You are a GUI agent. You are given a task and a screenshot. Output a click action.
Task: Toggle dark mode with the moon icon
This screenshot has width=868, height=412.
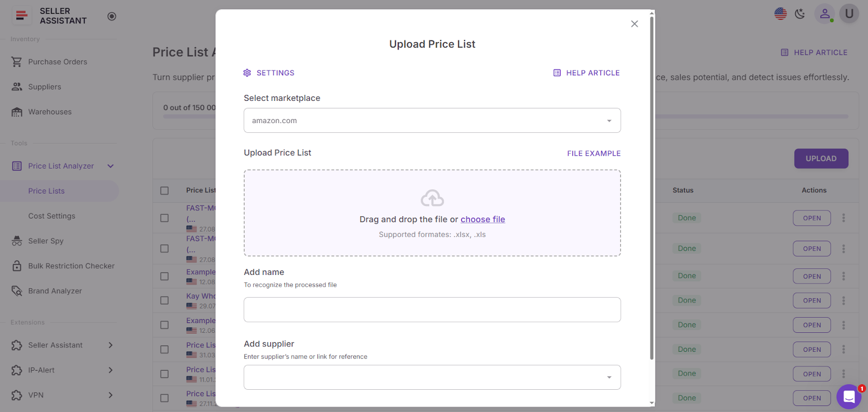(x=800, y=15)
